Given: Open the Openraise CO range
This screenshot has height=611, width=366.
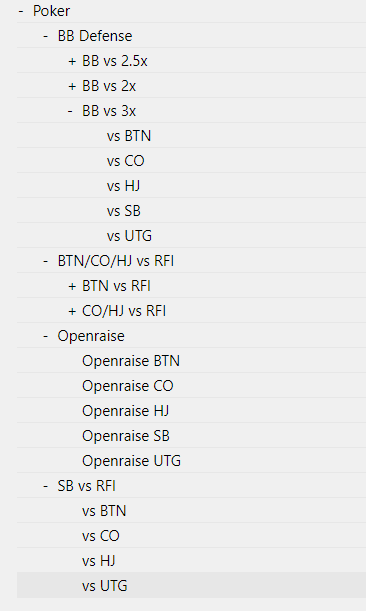Looking at the screenshot, I should (128, 386).
